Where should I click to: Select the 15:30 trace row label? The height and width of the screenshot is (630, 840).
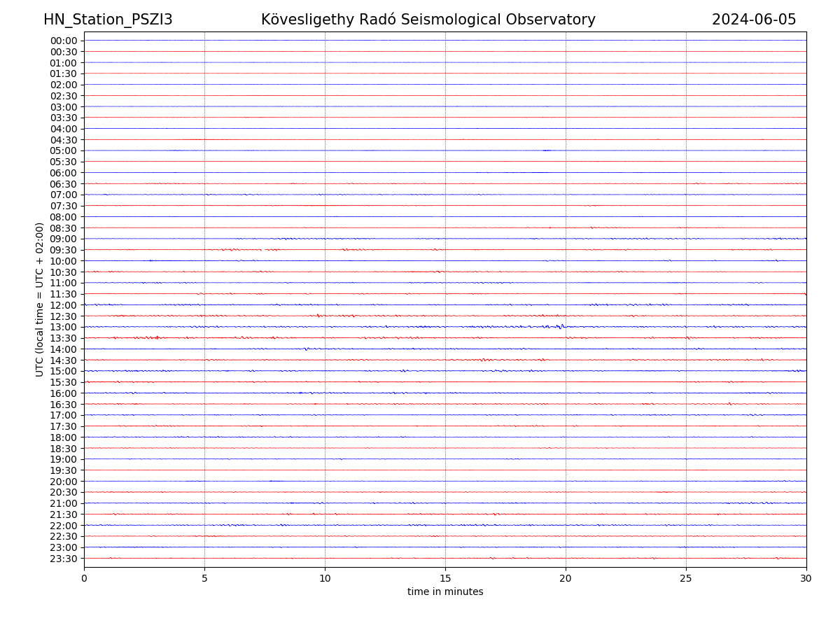(63, 382)
